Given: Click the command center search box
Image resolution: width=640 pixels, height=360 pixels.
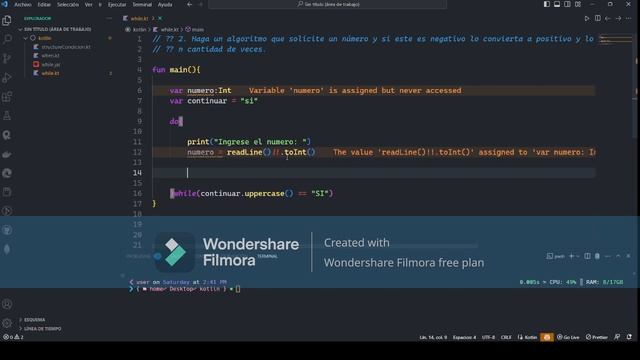Looking at the screenshot, I should coord(328,4).
